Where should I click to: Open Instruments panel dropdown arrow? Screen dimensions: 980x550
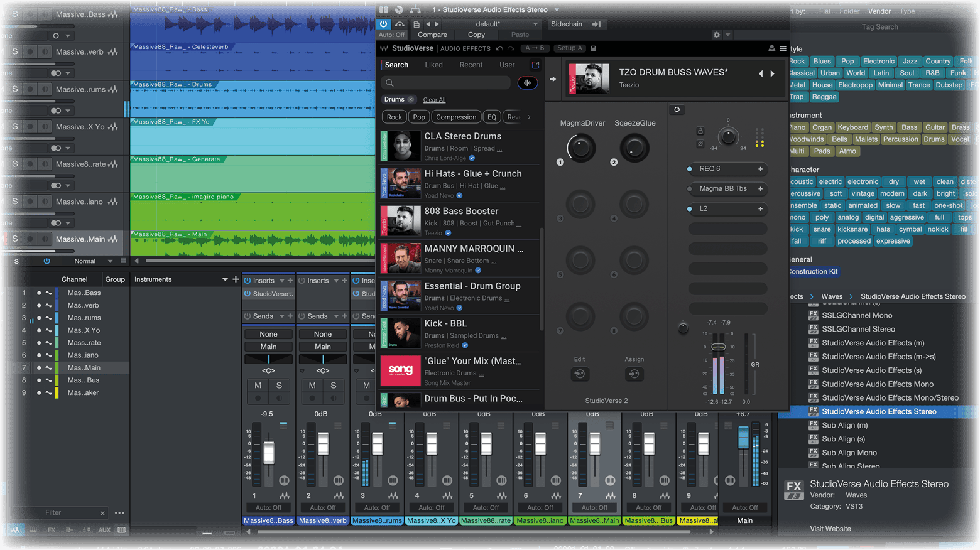[225, 279]
